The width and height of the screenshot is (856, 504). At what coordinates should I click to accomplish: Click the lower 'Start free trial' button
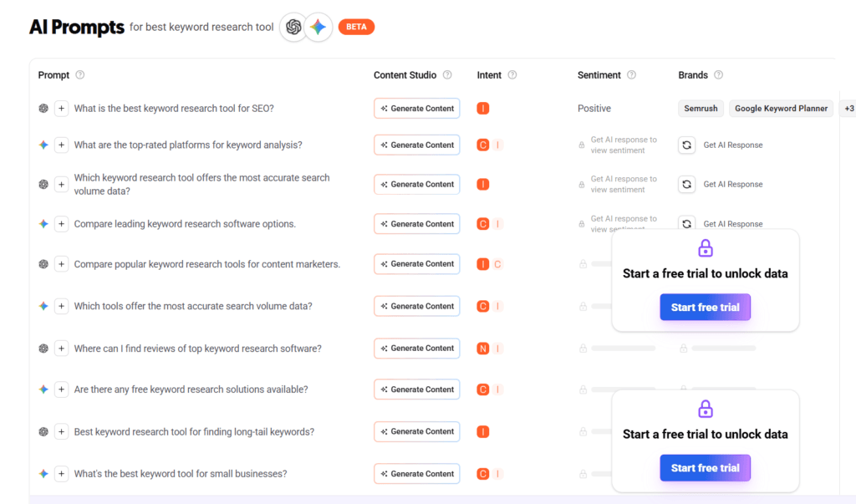[706, 468]
